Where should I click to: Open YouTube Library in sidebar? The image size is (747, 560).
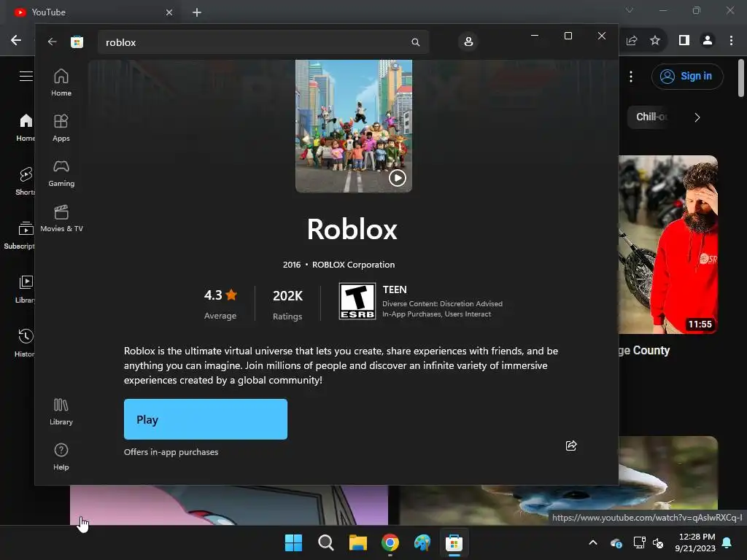point(25,289)
